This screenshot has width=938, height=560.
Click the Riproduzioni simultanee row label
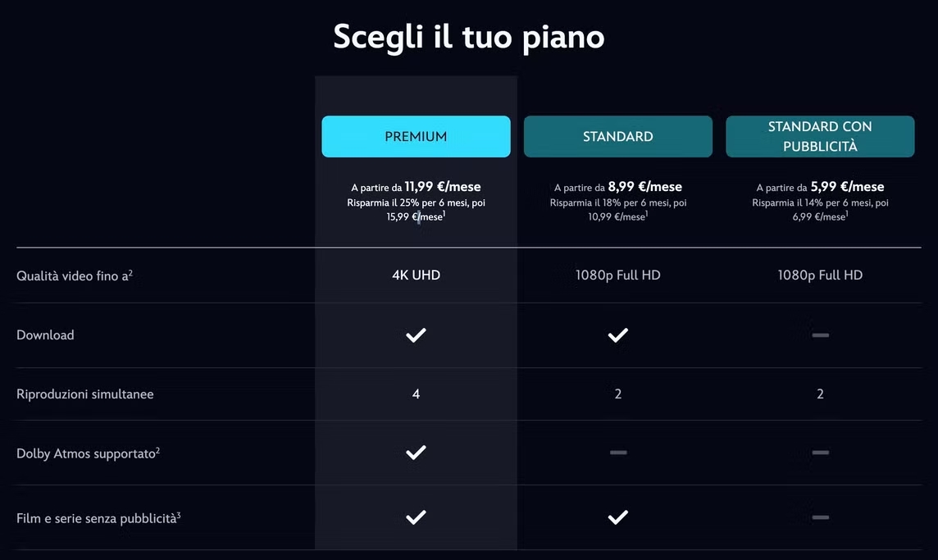[x=85, y=394]
